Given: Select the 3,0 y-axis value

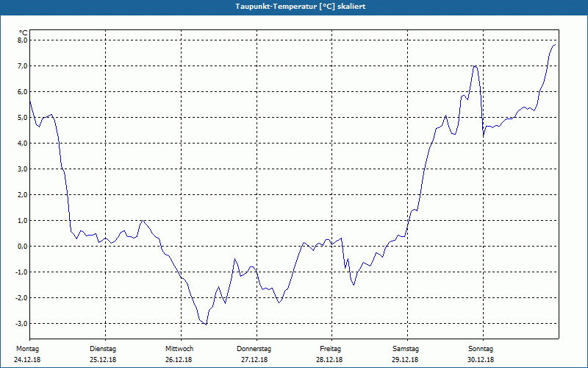Looking at the screenshot, I should (x=23, y=169).
